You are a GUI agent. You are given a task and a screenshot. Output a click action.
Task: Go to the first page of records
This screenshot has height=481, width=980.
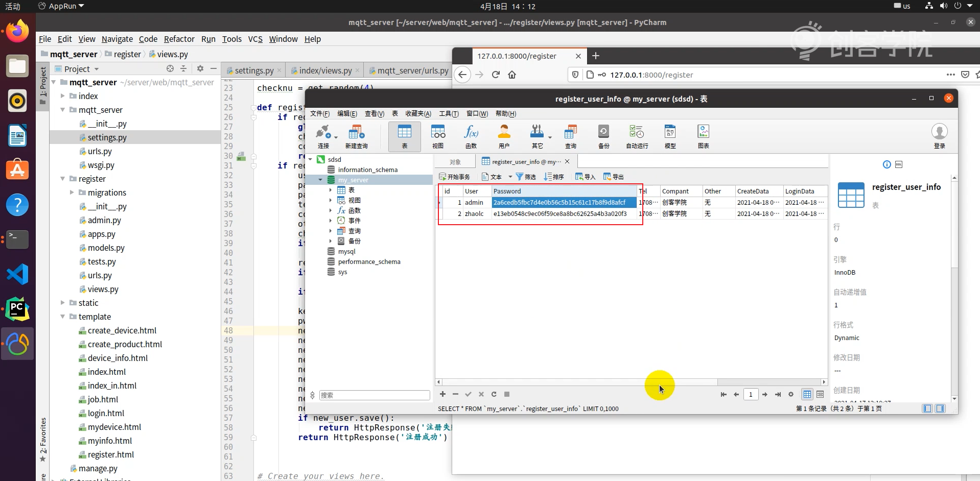[x=724, y=394]
